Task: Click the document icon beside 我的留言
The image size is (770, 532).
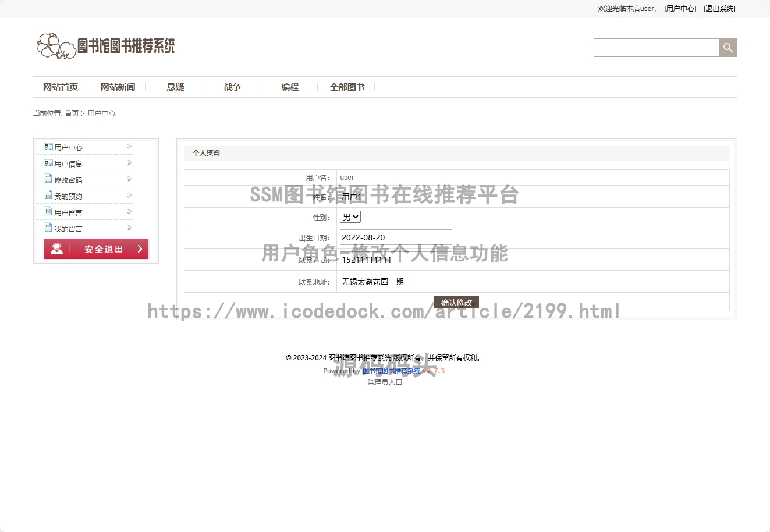Action: coord(48,228)
